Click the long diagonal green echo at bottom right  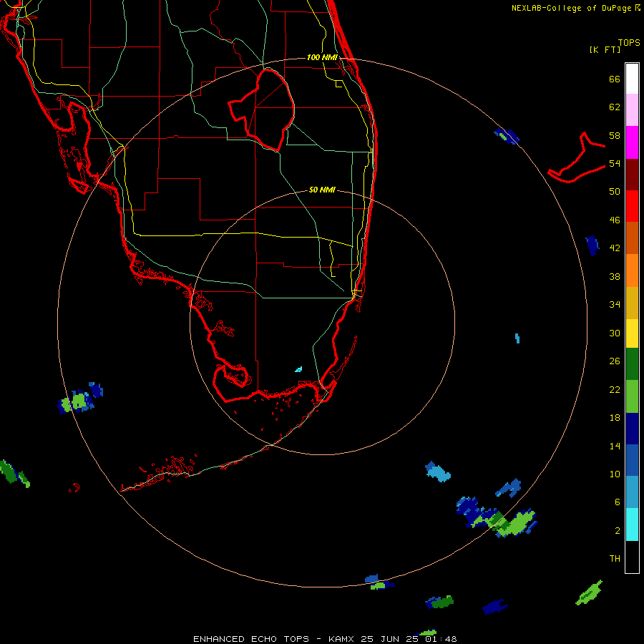pyautogui.click(x=589, y=592)
